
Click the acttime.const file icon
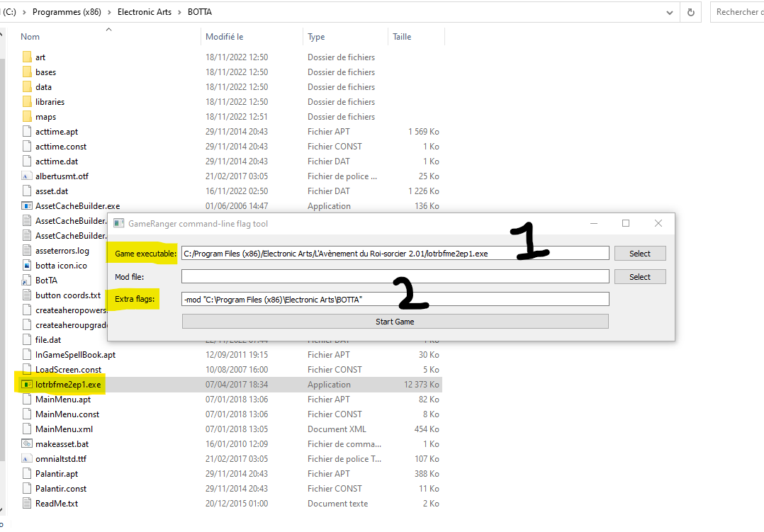tap(27, 147)
